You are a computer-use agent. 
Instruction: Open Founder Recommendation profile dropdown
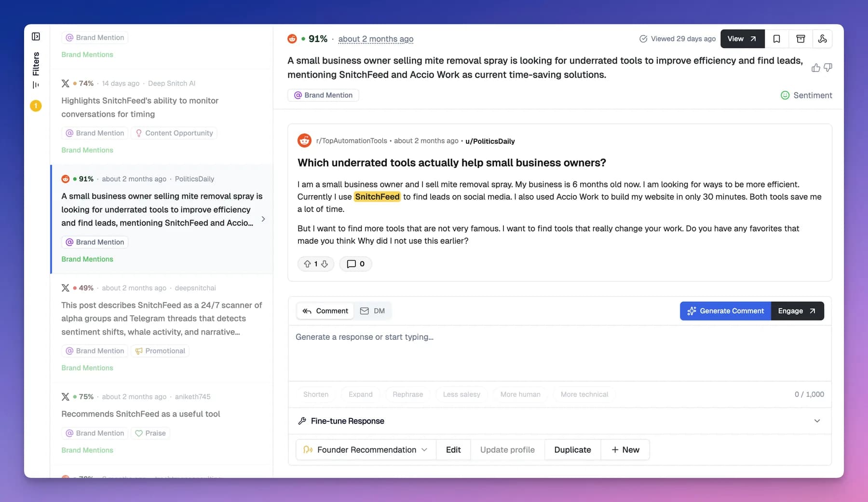[x=366, y=450]
